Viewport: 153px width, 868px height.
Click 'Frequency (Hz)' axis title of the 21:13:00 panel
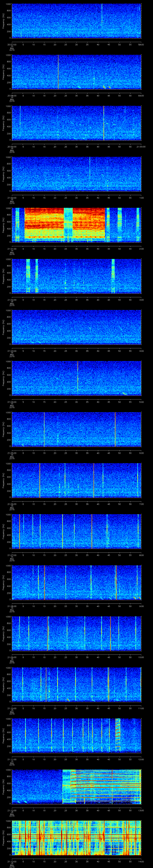tap(3, 838)
